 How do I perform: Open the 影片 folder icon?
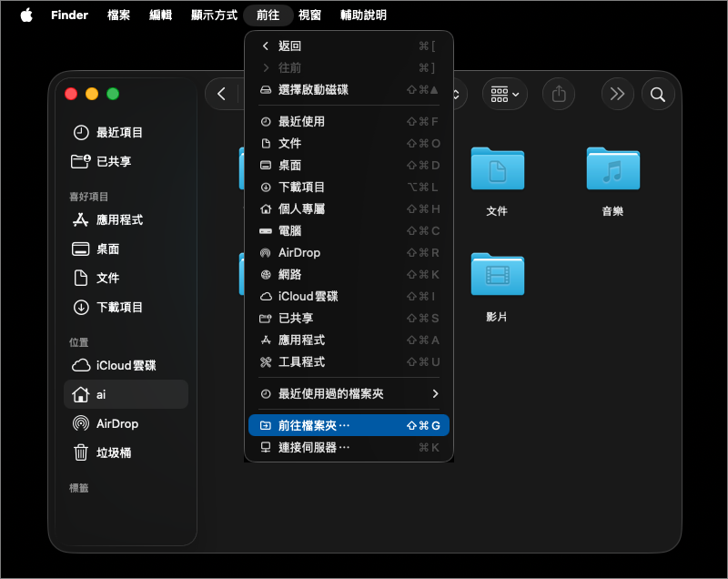point(497,275)
